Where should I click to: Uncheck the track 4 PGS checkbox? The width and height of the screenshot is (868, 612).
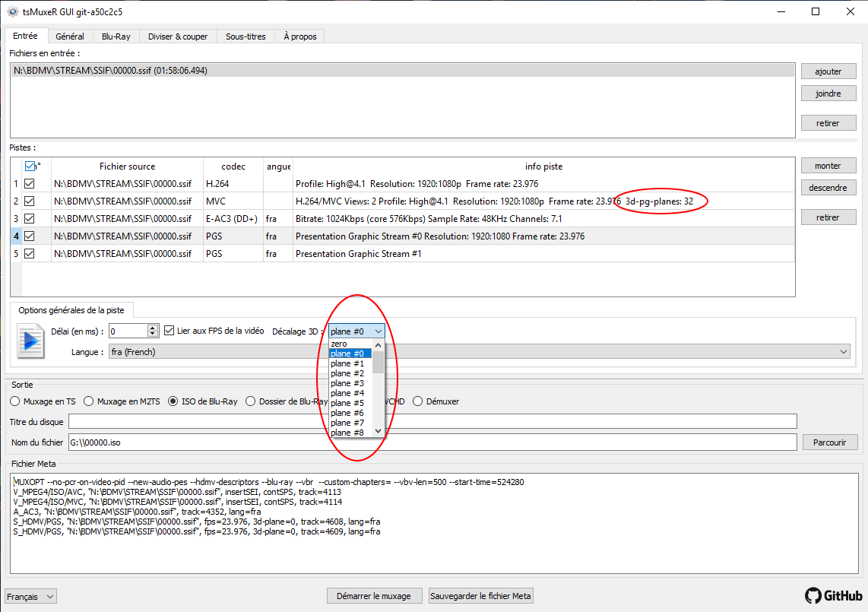[30, 236]
